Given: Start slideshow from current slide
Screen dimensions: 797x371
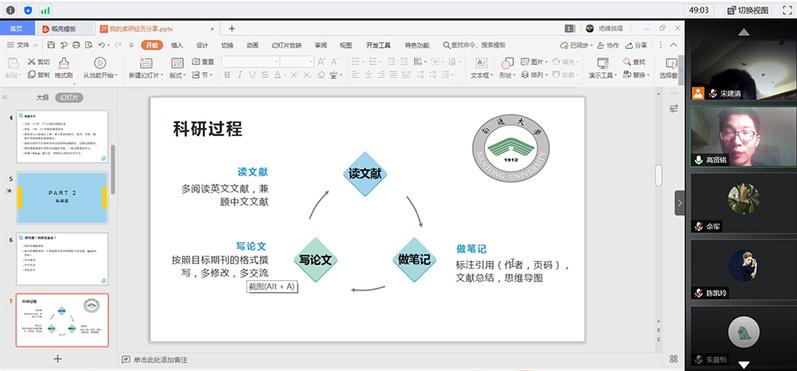Looking at the screenshot, I should click(x=100, y=63).
